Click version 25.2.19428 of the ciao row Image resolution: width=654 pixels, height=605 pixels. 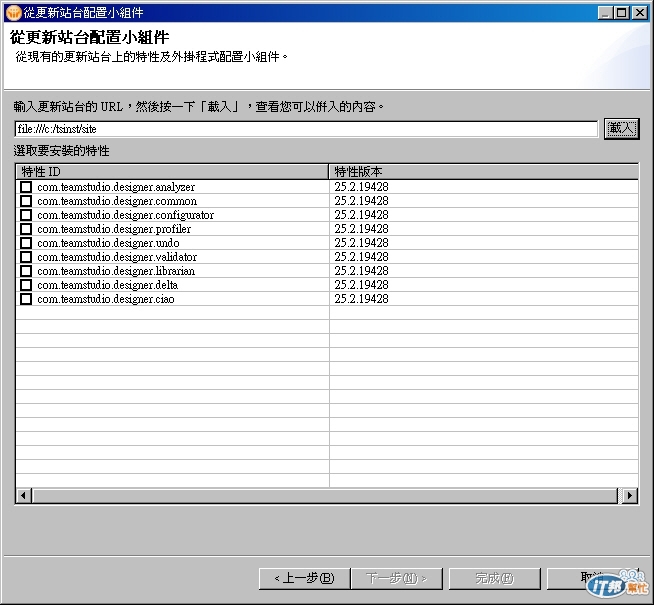pyautogui.click(x=361, y=299)
